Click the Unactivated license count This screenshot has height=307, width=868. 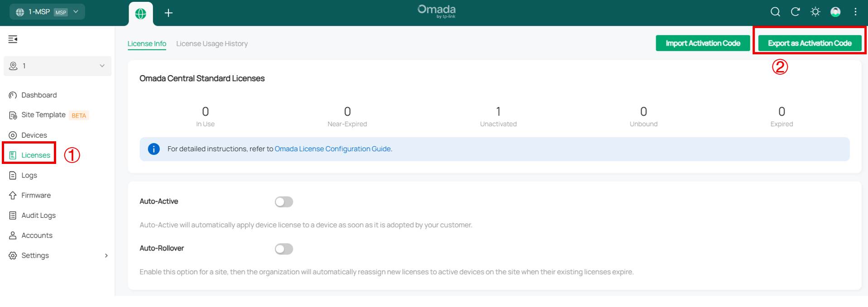click(x=498, y=111)
